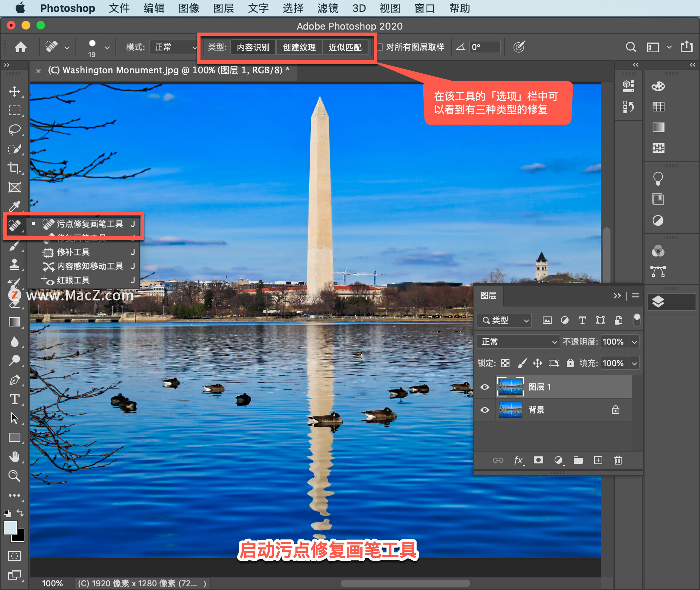
Task: Select the Dodge tool
Action: click(14, 361)
